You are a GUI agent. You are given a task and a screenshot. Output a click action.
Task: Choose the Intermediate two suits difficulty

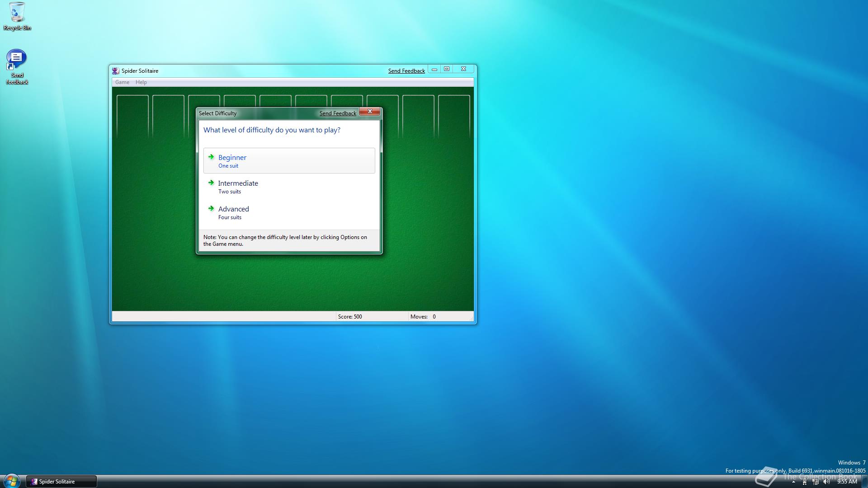289,187
